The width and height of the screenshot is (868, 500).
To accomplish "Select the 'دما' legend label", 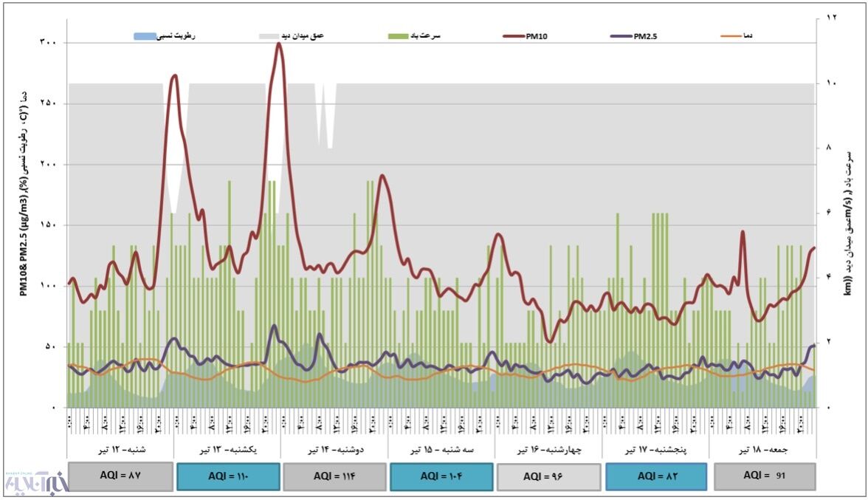I will [x=748, y=36].
